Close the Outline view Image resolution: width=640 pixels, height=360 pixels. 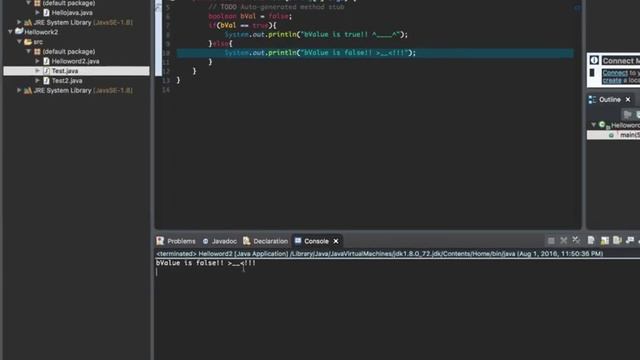[628, 100]
